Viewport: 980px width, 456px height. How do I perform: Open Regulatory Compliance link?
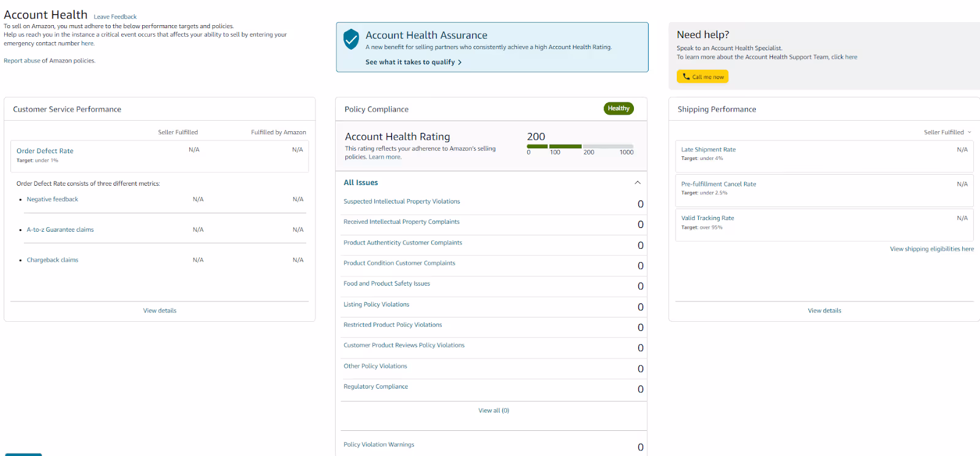click(375, 387)
